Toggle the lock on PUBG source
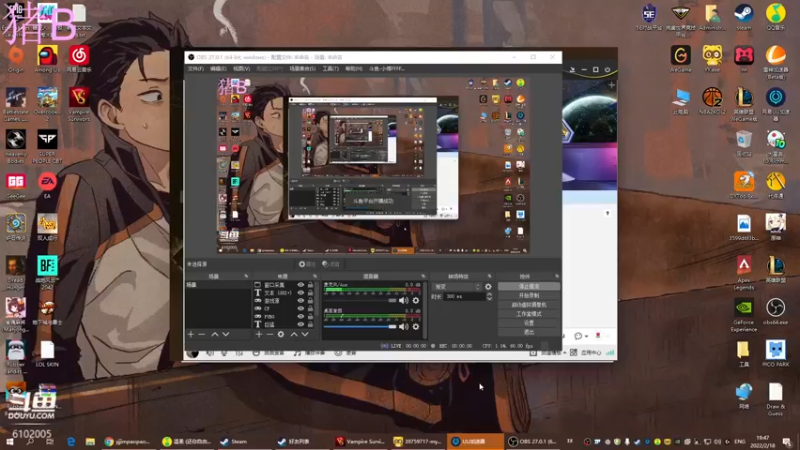The height and width of the screenshot is (450, 800). (x=310, y=316)
